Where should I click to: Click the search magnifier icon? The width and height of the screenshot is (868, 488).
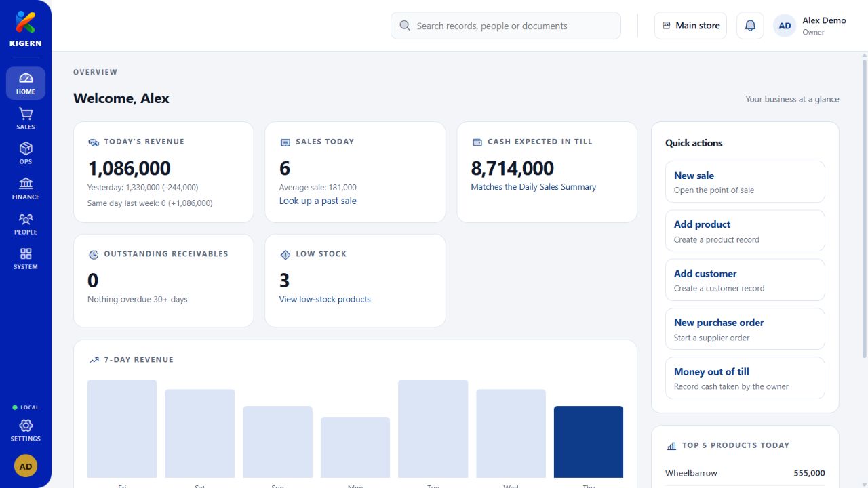405,26
